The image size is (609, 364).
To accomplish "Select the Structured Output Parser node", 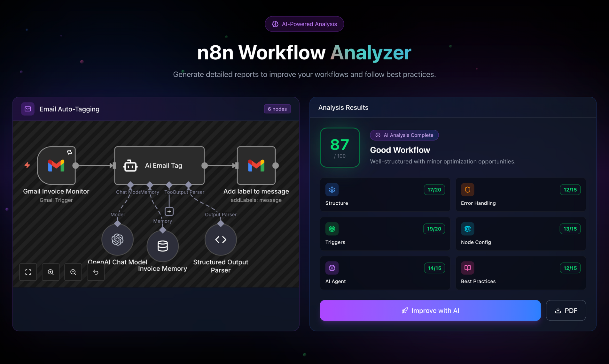I will [x=220, y=239].
